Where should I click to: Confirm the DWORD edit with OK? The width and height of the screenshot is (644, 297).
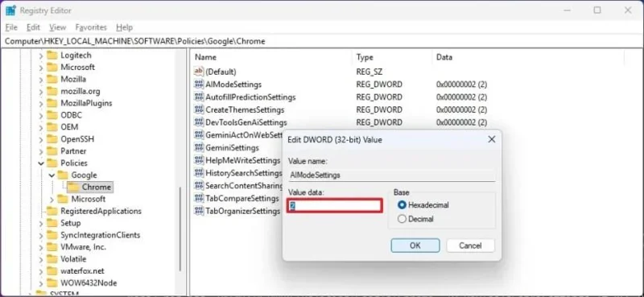(x=415, y=245)
